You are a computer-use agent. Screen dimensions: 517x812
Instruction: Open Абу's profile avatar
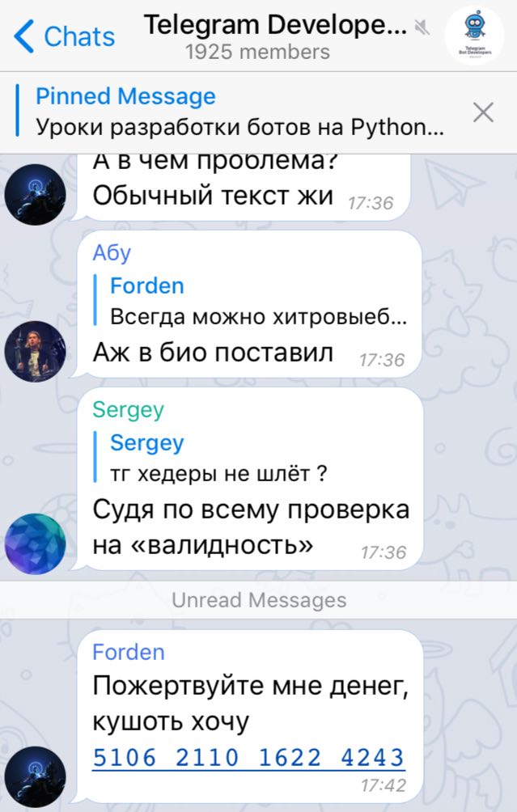(x=36, y=352)
